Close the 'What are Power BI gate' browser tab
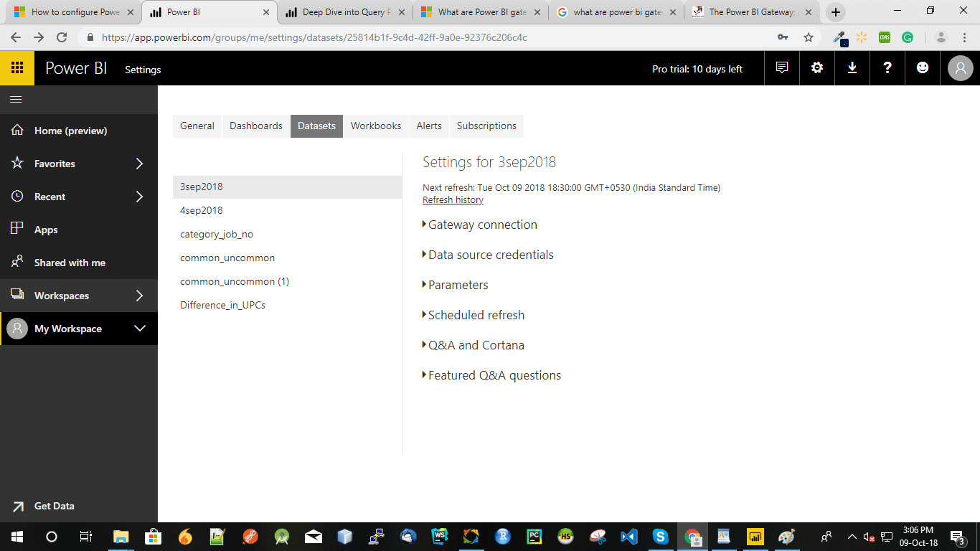The image size is (980, 551). 537,12
